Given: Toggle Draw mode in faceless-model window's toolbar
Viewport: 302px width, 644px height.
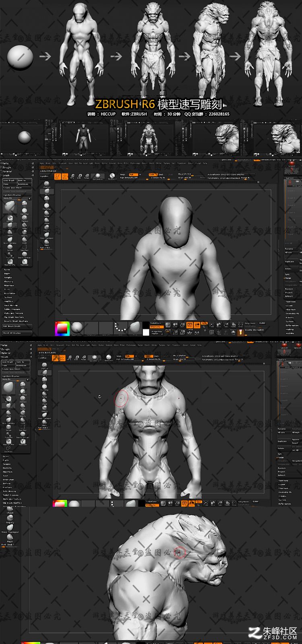Looking at the screenshot, I should pos(65,176).
